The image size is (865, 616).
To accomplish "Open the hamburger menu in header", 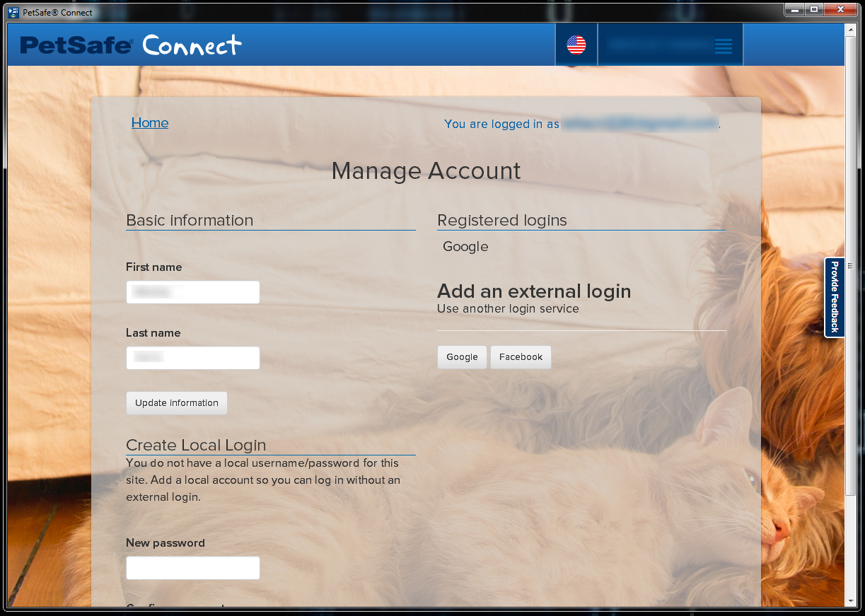I will [722, 46].
